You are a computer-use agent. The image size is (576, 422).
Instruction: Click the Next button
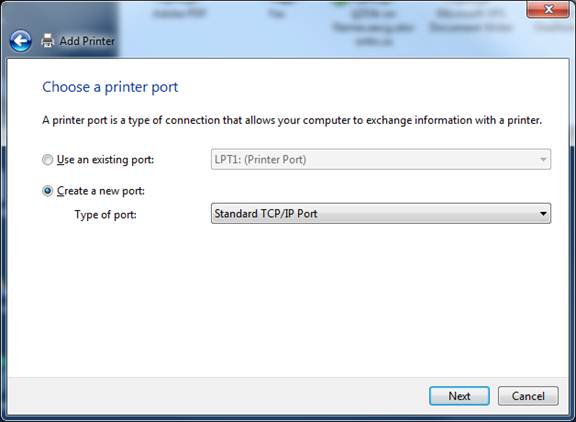[459, 396]
